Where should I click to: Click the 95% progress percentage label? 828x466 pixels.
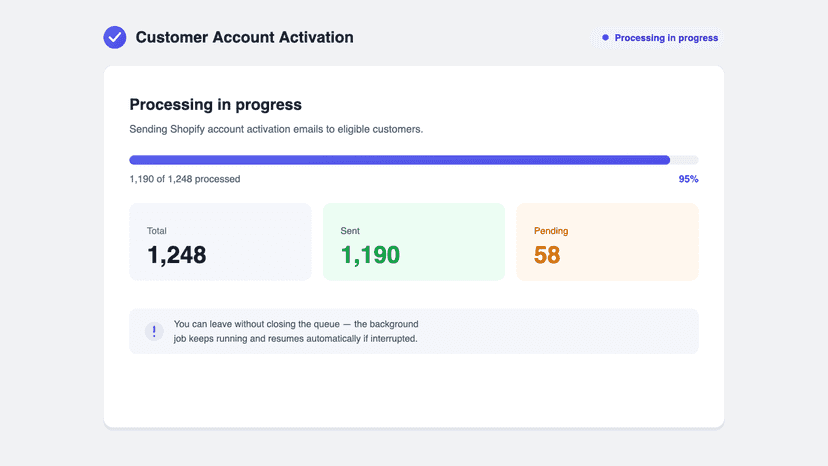[x=689, y=179]
